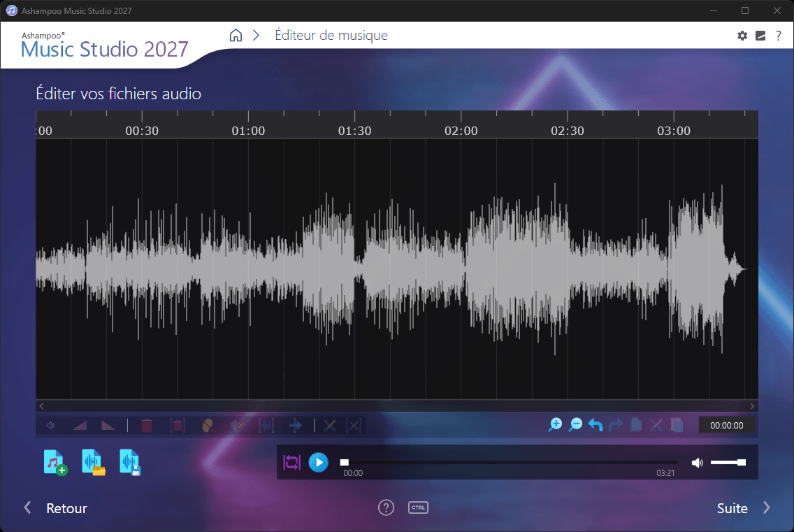794x532 pixels.
Task: Zoom out of the waveform
Action: pyautogui.click(x=575, y=425)
